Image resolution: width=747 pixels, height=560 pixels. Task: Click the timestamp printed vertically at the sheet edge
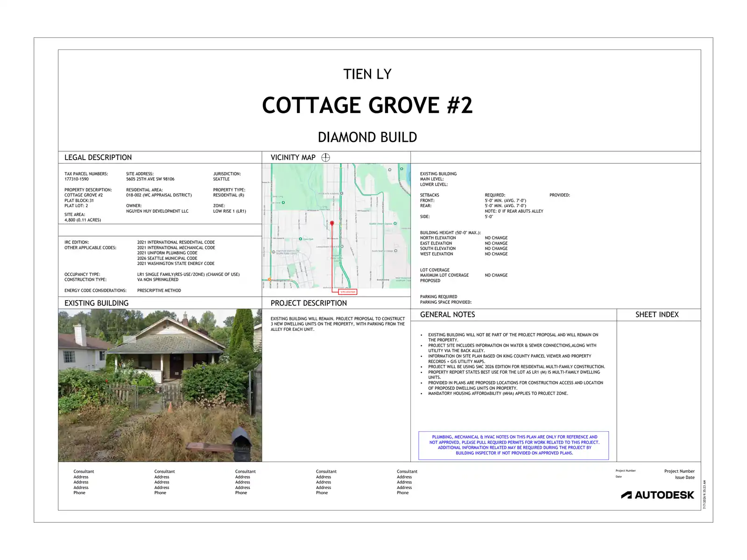(x=705, y=495)
